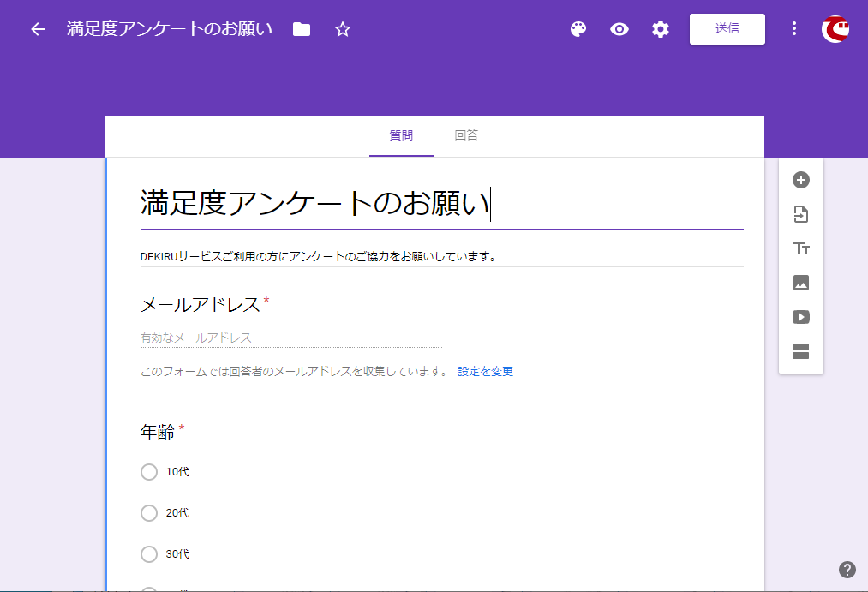Click the add section icon

tap(801, 351)
